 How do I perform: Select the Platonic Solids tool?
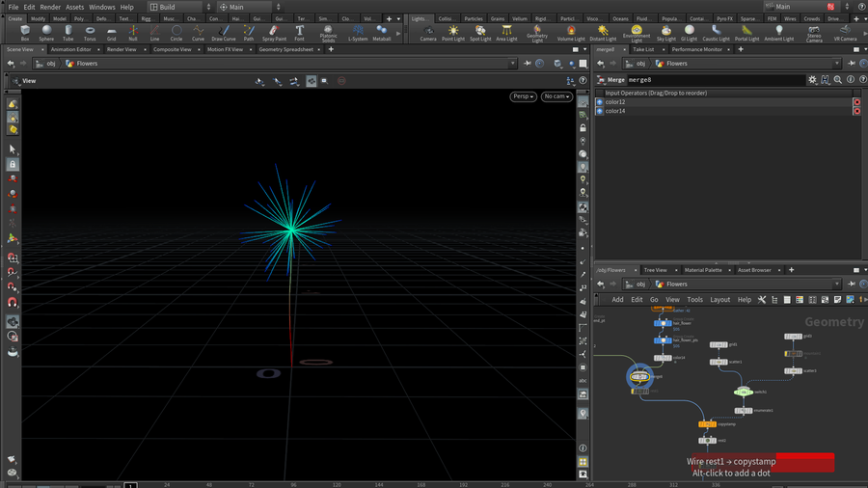click(x=328, y=33)
